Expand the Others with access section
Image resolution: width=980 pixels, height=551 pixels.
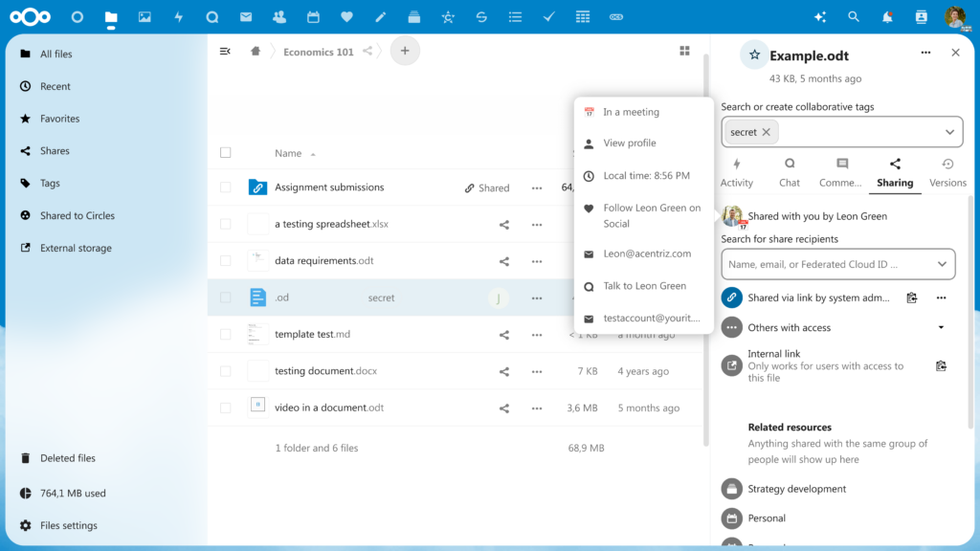(942, 327)
